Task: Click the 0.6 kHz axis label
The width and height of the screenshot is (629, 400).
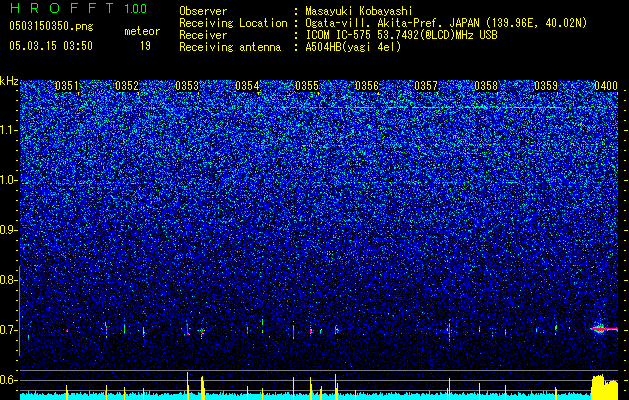Action: click(x=9, y=380)
